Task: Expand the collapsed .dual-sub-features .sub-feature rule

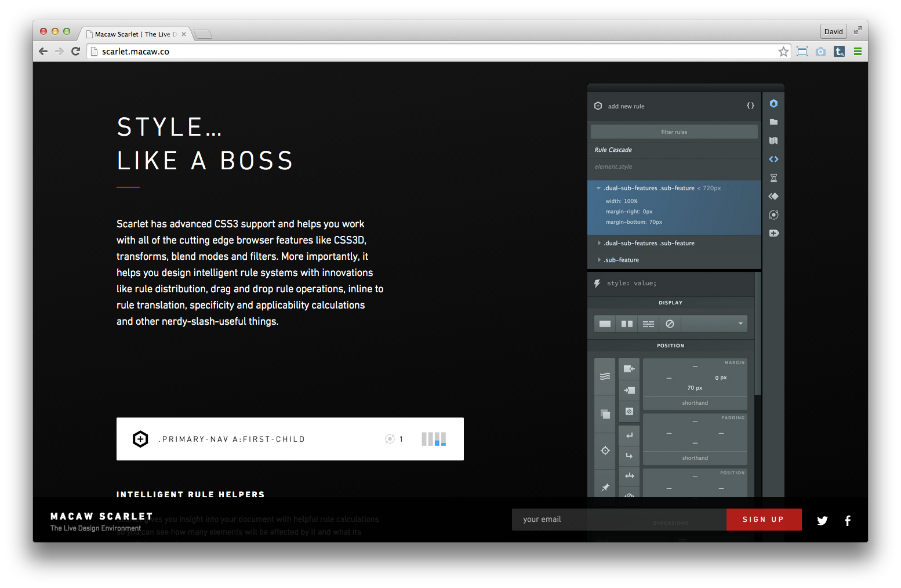Action: [599, 243]
